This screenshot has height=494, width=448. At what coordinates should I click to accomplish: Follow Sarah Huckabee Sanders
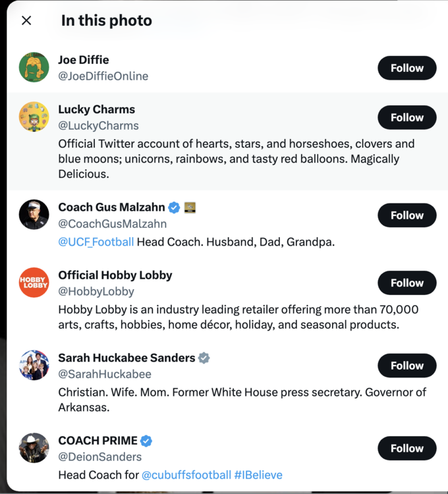click(406, 366)
